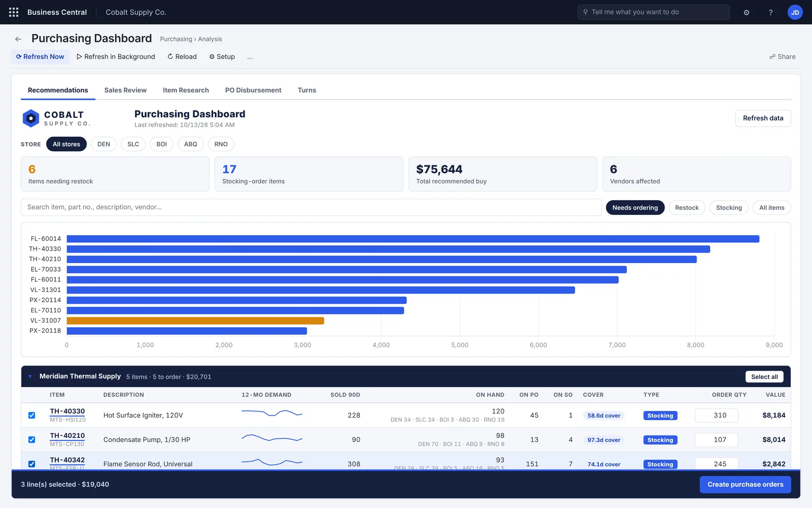Filter by DEN store
The width and height of the screenshot is (812, 508).
pos(104,144)
